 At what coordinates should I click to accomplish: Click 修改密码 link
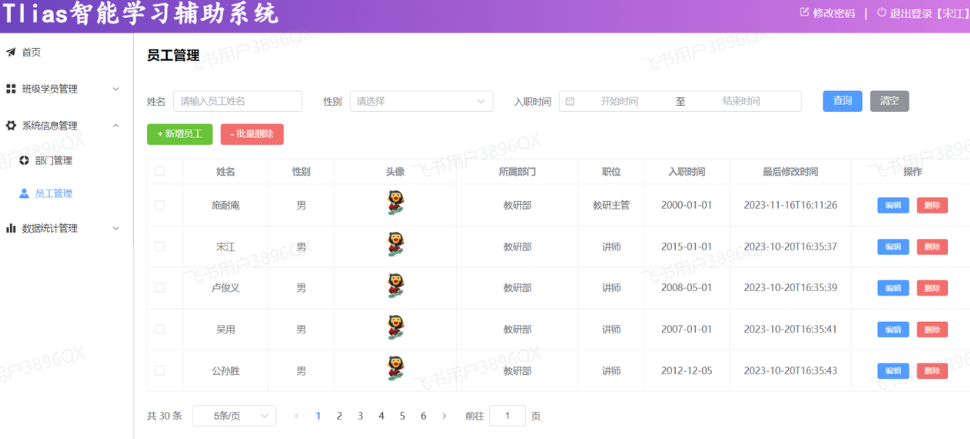point(833,12)
